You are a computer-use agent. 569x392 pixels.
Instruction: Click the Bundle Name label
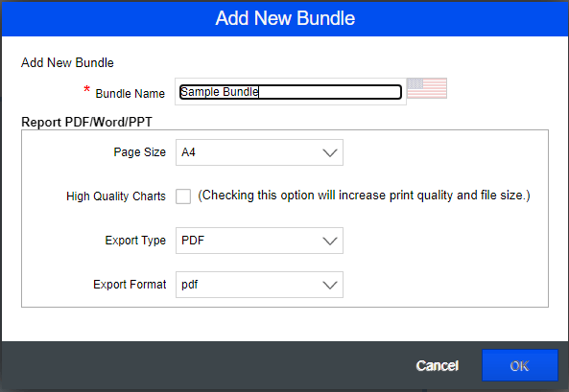coord(130,94)
